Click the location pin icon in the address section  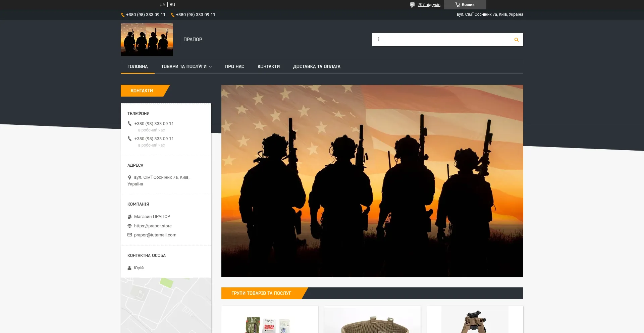click(x=129, y=177)
